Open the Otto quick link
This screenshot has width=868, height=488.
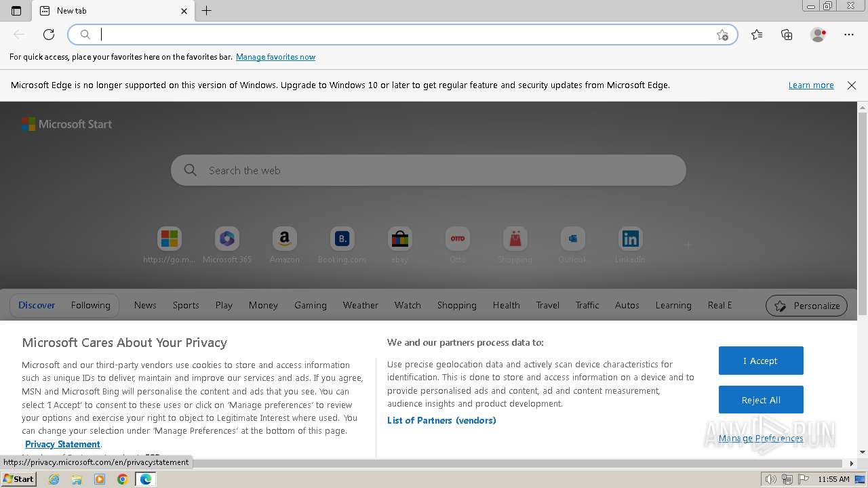pos(458,245)
